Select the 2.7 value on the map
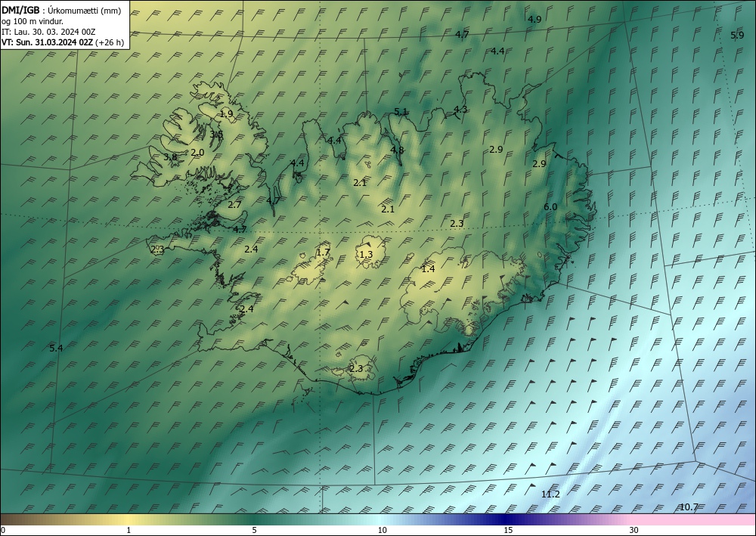 (234, 204)
